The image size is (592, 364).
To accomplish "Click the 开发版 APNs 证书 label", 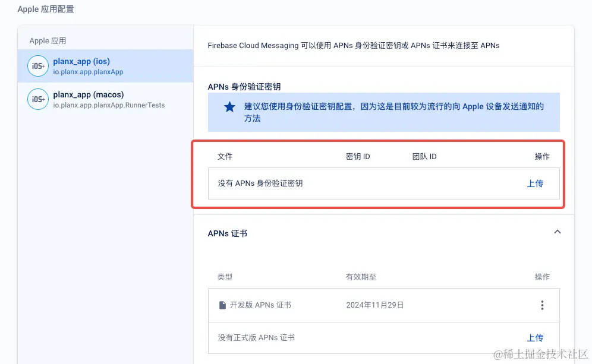I will pos(260,305).
